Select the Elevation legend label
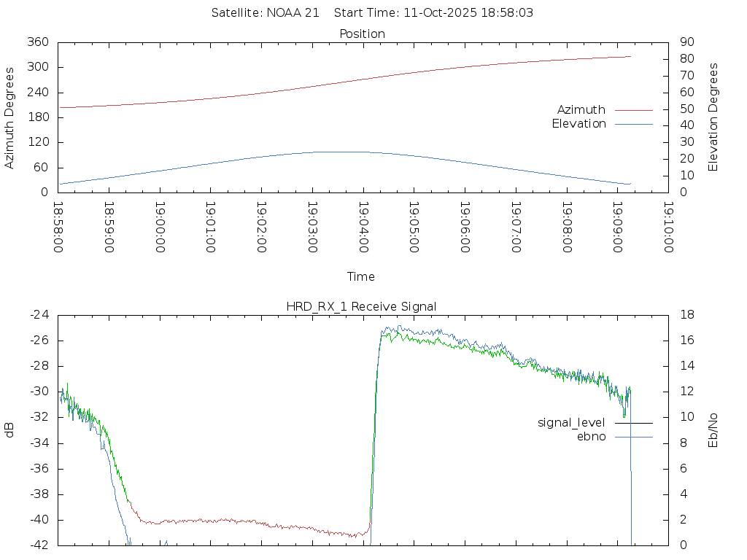This screenshot has height=560, width=747. [578, 124]
